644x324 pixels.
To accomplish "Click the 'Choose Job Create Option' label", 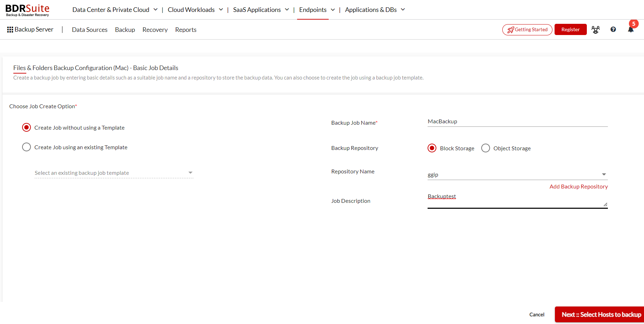I will pyautogui.click(x=43, y=106).
